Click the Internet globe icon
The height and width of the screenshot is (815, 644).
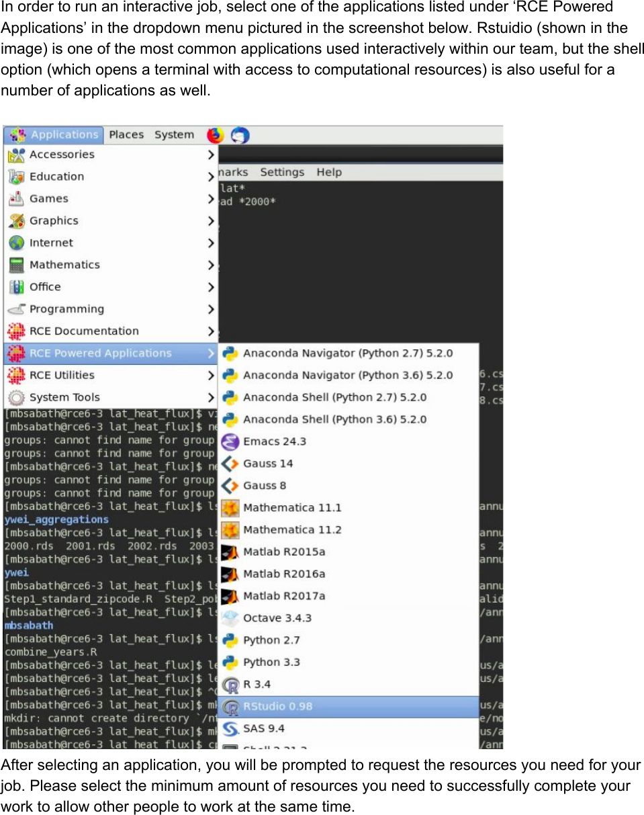tap(17, 243)
